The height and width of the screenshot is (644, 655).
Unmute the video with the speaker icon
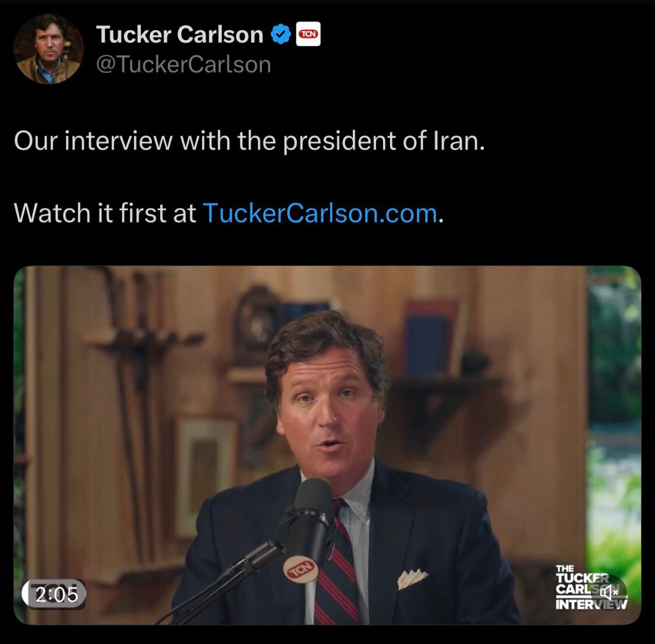[611, 592]
